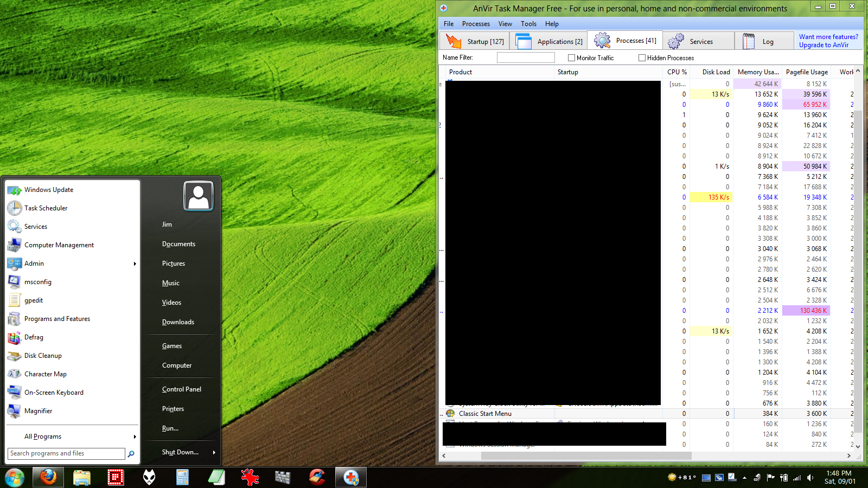868x488 pixels.
Task: Open CCleaner from the taskbar
Action: point(317,477)
